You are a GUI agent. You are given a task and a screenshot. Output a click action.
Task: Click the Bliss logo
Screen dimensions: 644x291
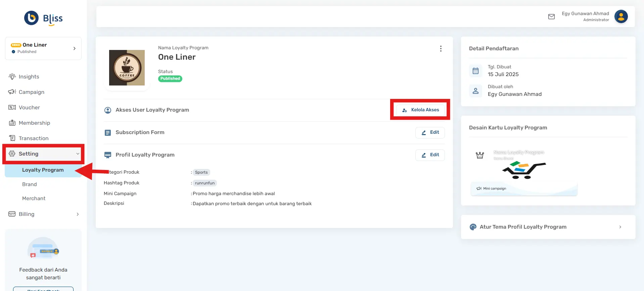[43, 18]
